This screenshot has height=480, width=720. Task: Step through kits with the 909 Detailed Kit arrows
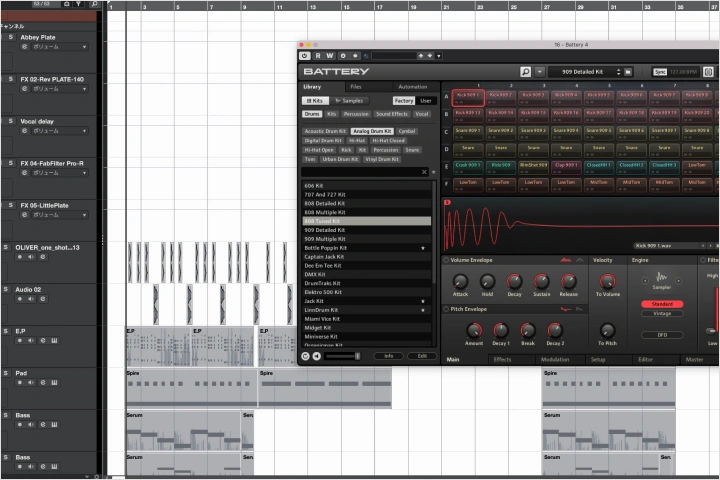618,72
